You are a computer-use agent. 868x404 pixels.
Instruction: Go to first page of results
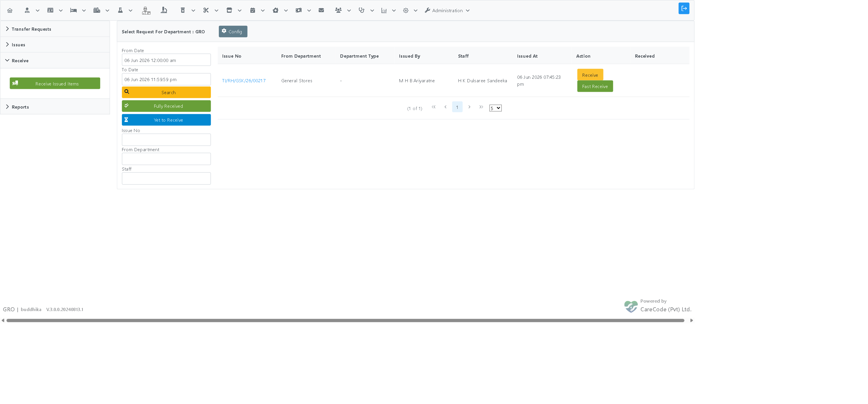[x=434, y=107]
